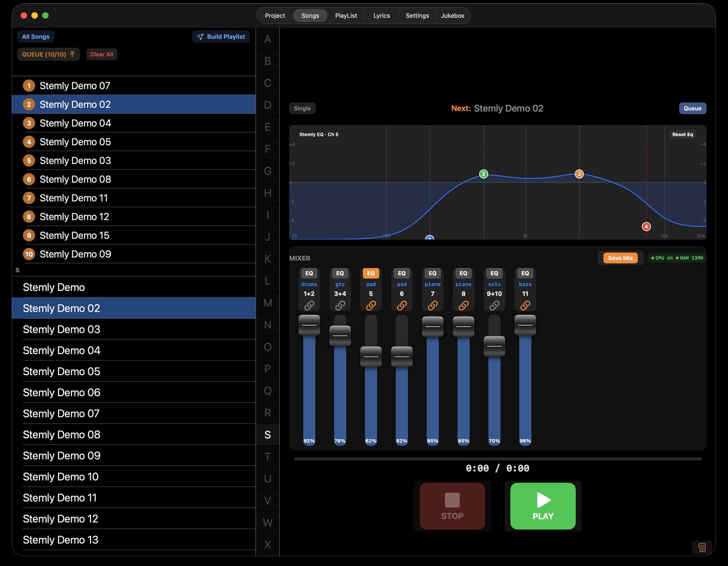Image resolution: width=728 pixels, height=566 pixels.
Task: Click Clear All to empty the queue
Action: [101, 54]
